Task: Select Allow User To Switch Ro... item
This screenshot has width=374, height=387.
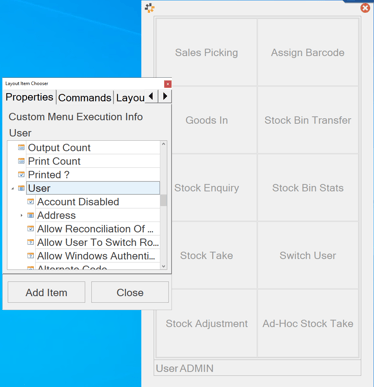Action: coord(98,242)
